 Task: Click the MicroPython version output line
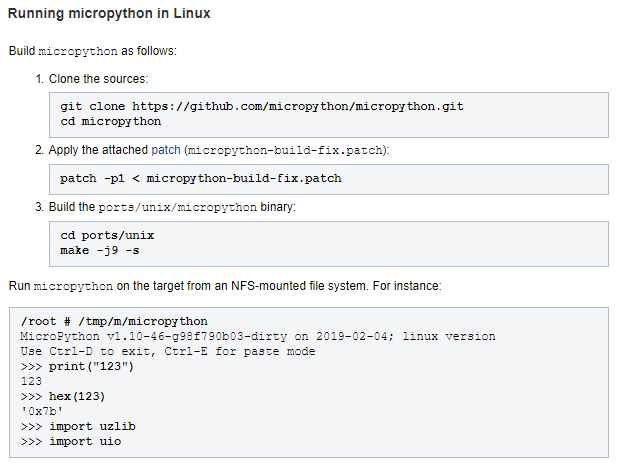tap(258, 336)
